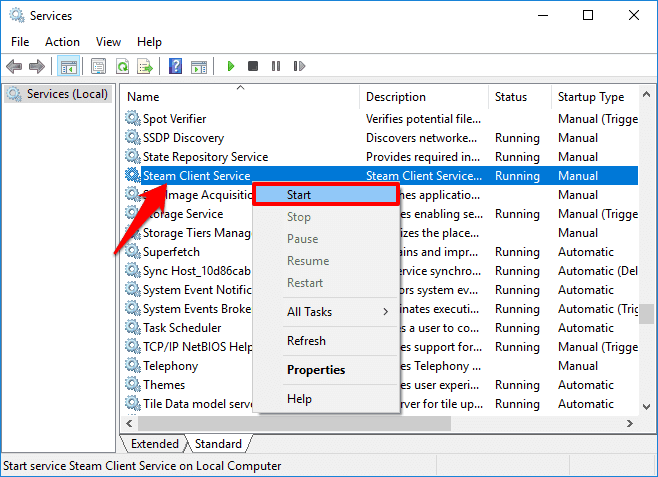Choose Resume in the context menu
The height and width of the screenshot is (477, 658).
326,261
